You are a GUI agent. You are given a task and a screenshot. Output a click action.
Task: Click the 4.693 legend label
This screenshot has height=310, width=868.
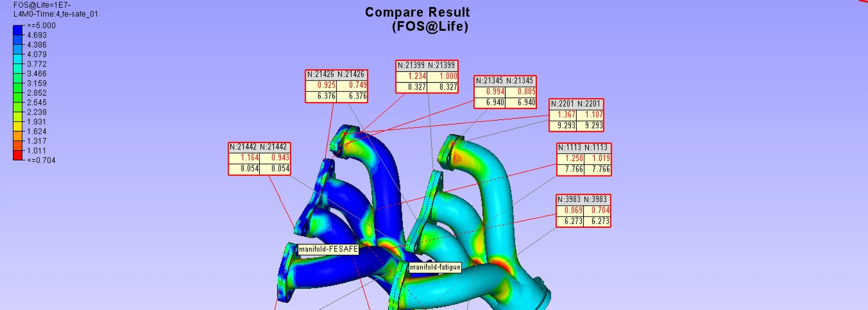point(37,35)
